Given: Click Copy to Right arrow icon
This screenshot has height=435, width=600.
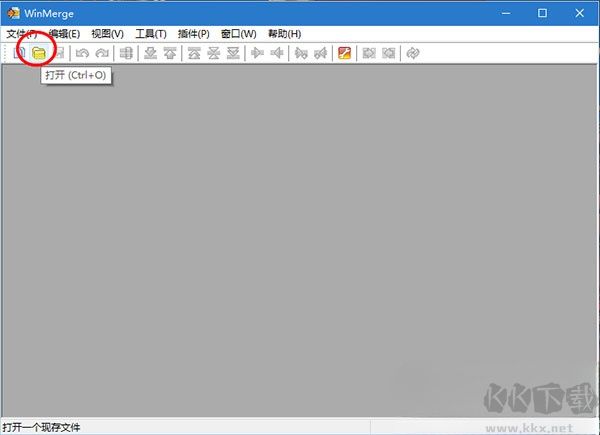Looking at the screenshot, I should coord(257,53).
